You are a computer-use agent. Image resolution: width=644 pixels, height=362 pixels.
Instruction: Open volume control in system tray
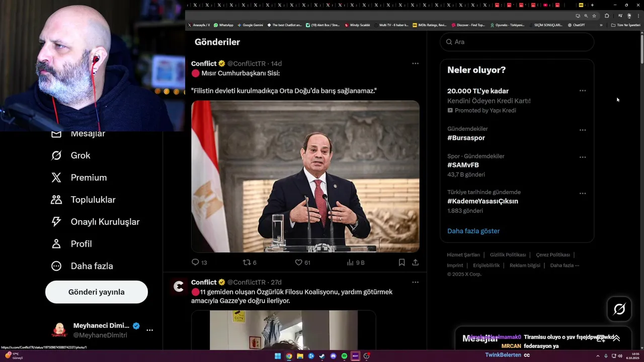coord(620,356)
